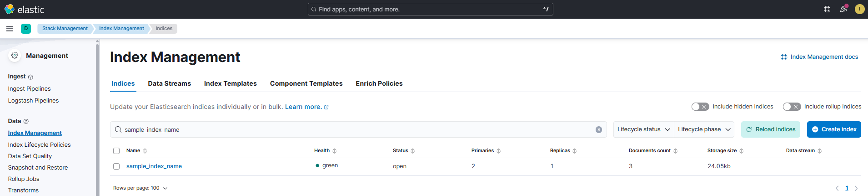This screenshot has height=196, width=868.
Task: Open the newsfeed notifications icon
Action: [x=843, y=9]
